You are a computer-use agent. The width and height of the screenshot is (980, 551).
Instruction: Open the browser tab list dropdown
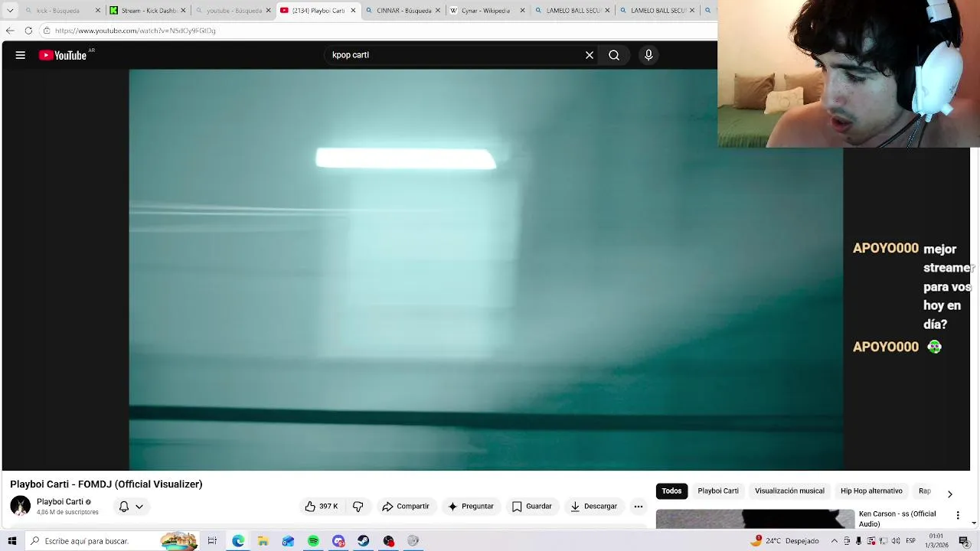pyautogui.click(x=10, y=11)
